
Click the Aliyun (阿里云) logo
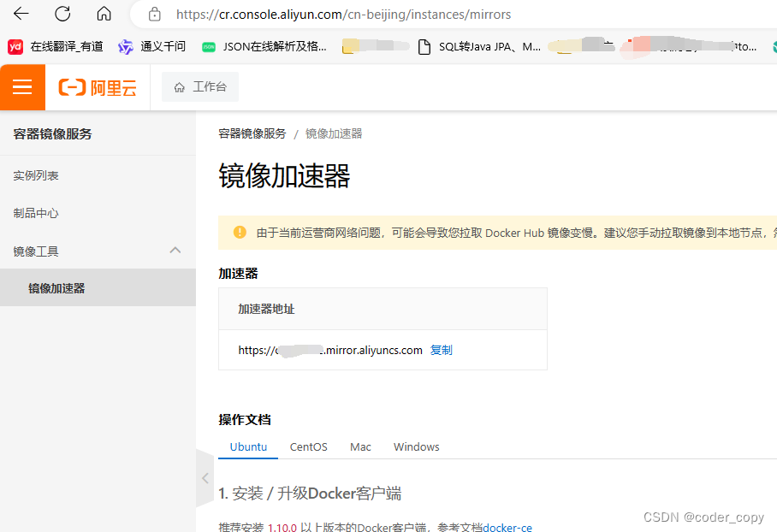pyautogui.click(x=98, y=88)
